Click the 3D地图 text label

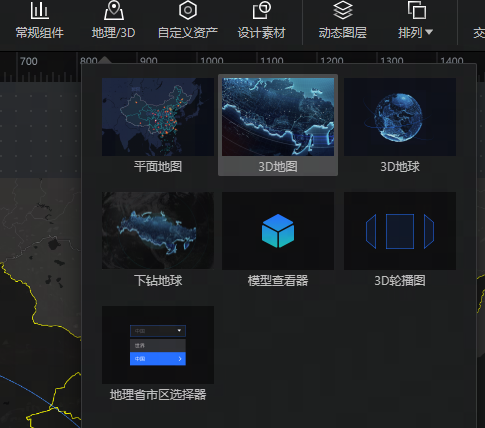pos(278,166)
